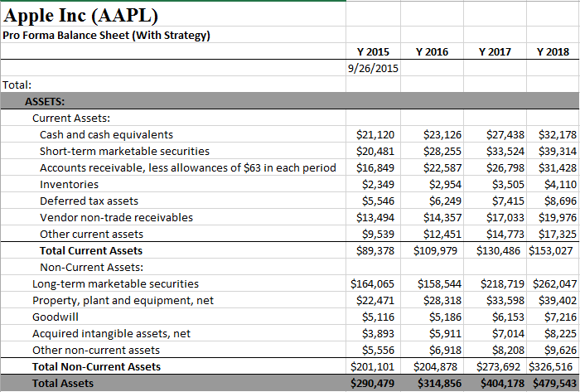Click the Vendor non-trade receivables label
580x392 pixels.
[116, 217]
